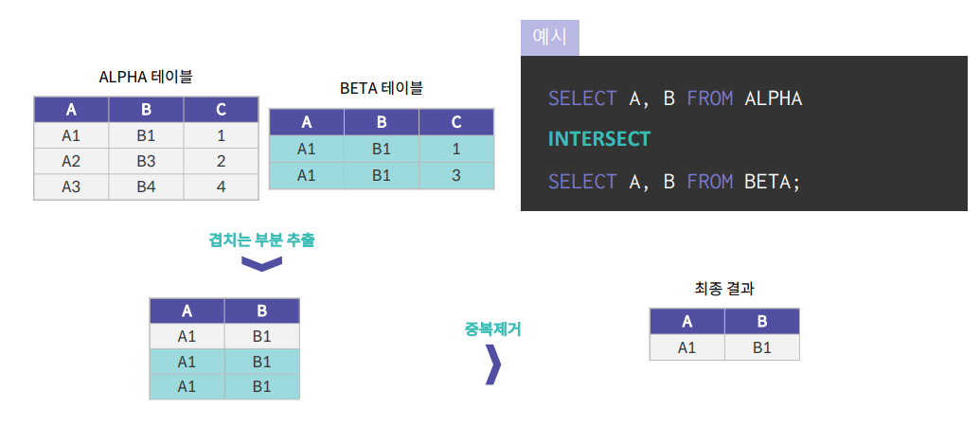Click the BETA 테이블 title
The width and height of the screenshot is (980, 426).
coord(382,89)
